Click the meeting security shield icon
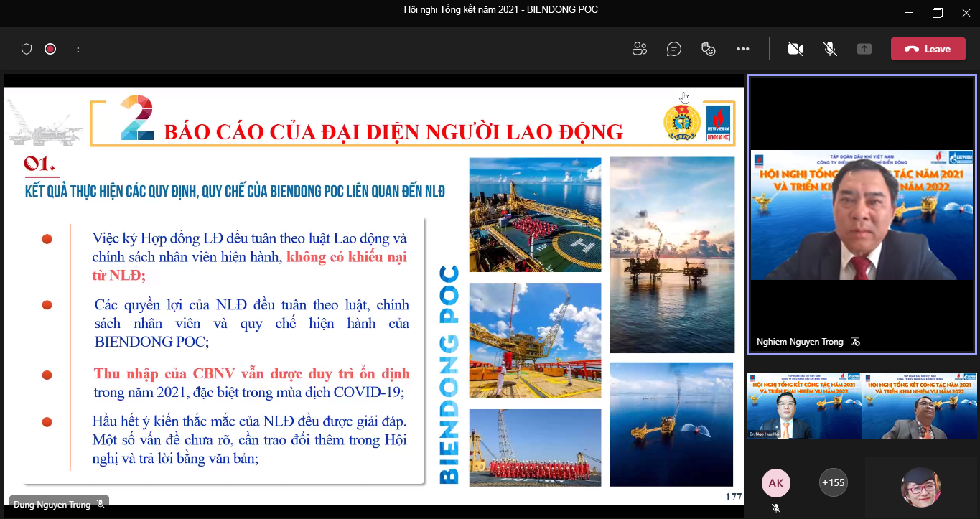The image size is (980, 519). [x=27, y=49]
